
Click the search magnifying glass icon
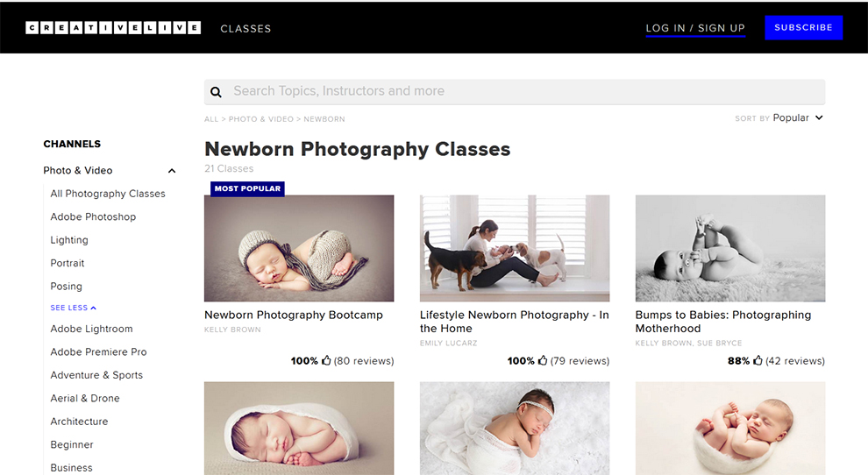(x=217, y=92)
